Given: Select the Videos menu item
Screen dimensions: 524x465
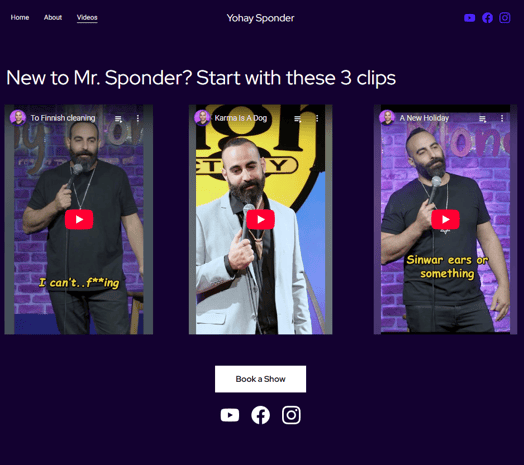Looking at the screenshot, I should pos(87,18).
